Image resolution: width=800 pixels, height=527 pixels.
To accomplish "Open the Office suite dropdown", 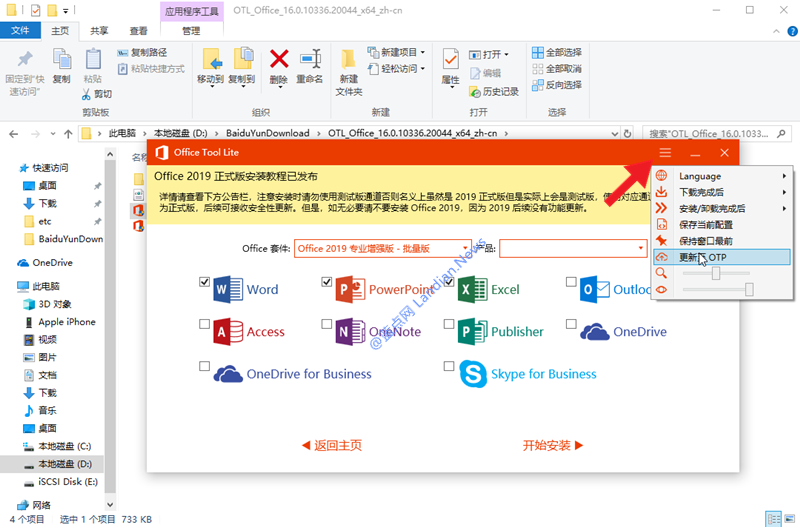I will [x=383, y=248].
